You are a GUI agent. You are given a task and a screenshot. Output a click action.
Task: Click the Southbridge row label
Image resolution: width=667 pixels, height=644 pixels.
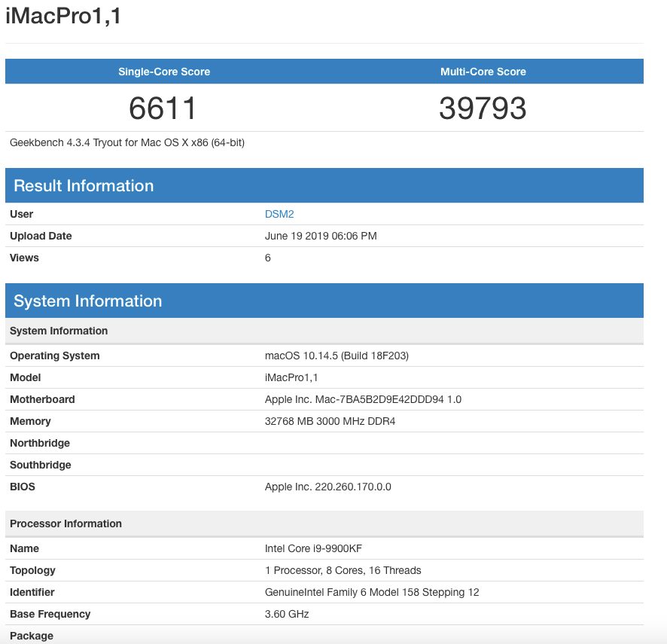[x=41, y=465]
